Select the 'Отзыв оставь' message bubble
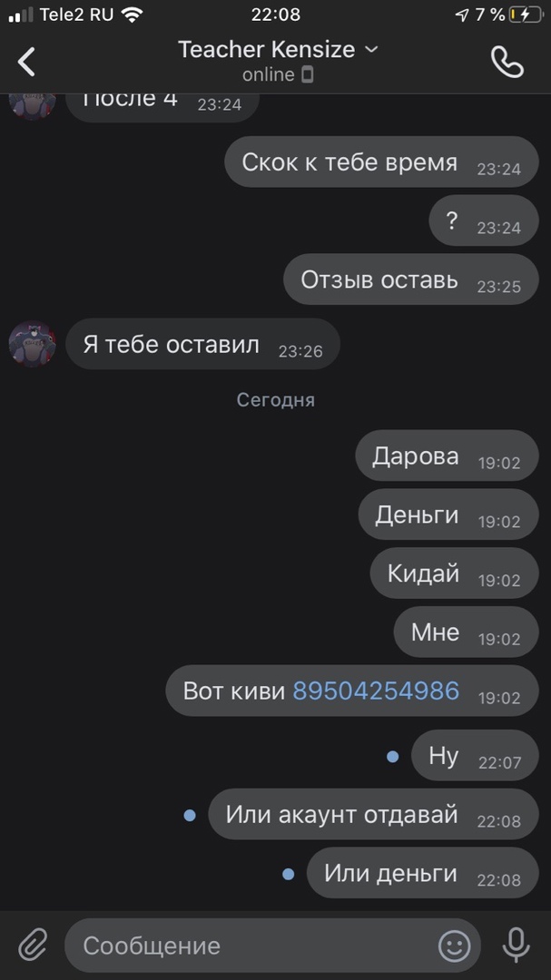551x980 pixels. (411, 279)
